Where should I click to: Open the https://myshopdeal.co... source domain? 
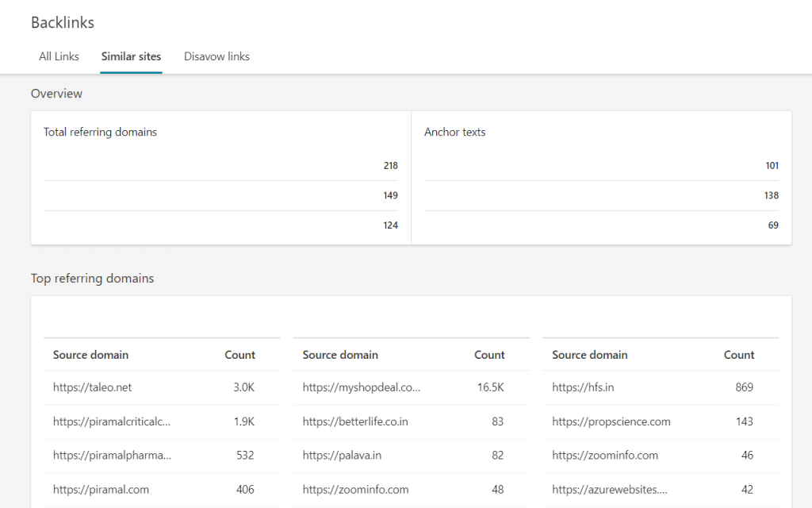click(362, 387)
